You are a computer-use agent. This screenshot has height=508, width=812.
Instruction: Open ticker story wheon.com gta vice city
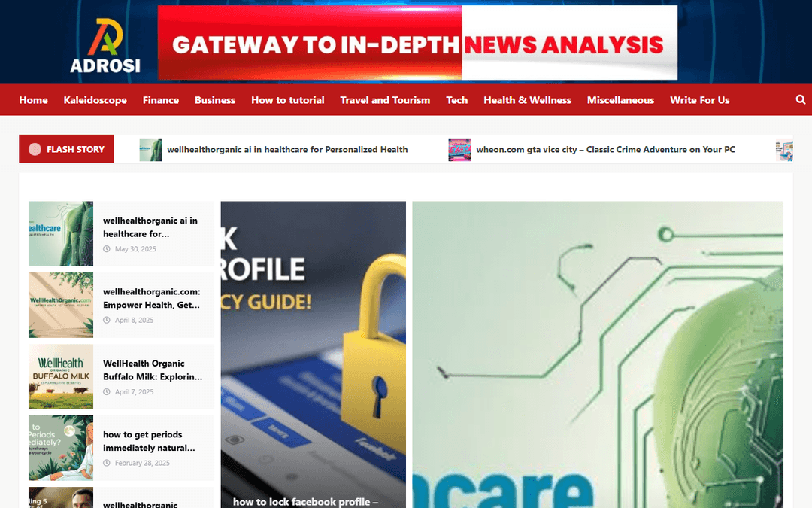pyautogui.click(x=605, y=149)
